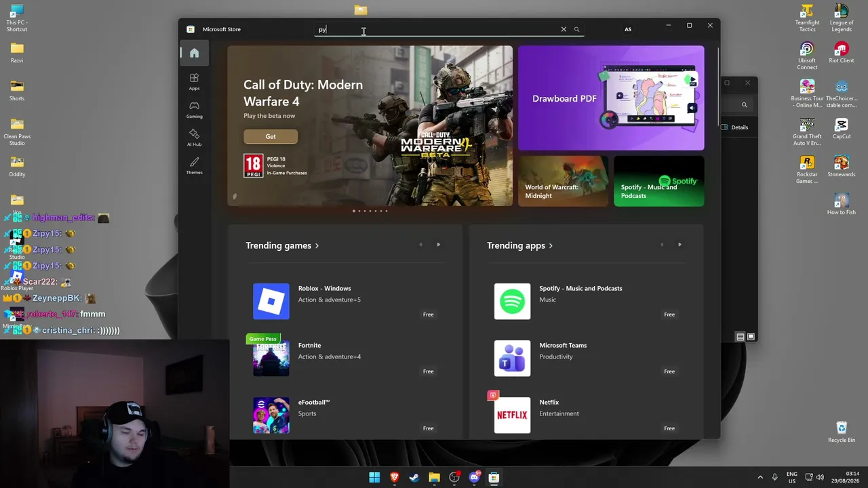Open the Shorts desktop folder
The image size is (868, 488).
pos(17,91)
